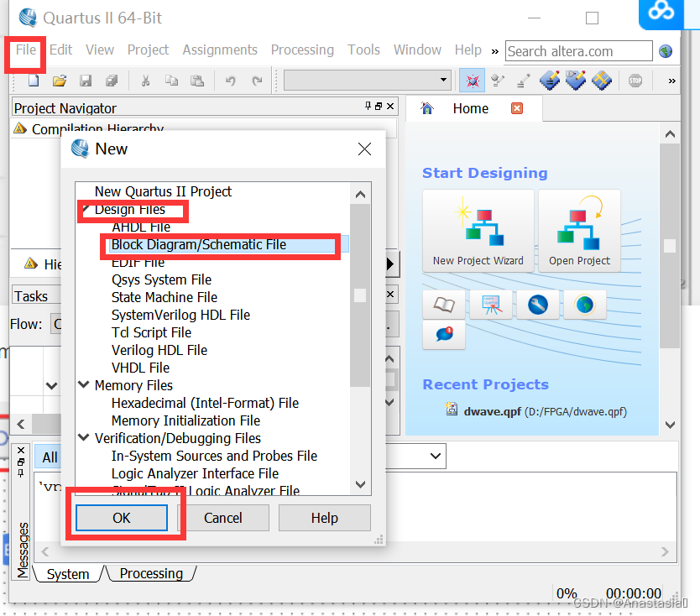Open the Edit menu
Image resolution: width=700 pixels, height=616 pixels.
(60, 50)
